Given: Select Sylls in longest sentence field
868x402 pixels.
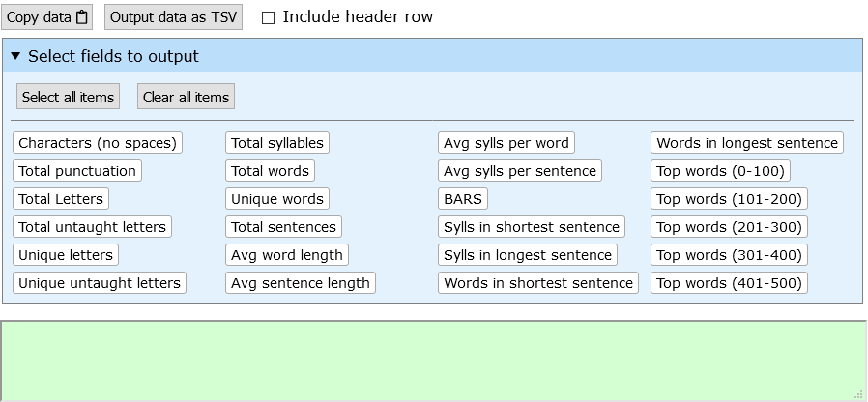Looking at the screenshot, I should (x=528, y=255).
